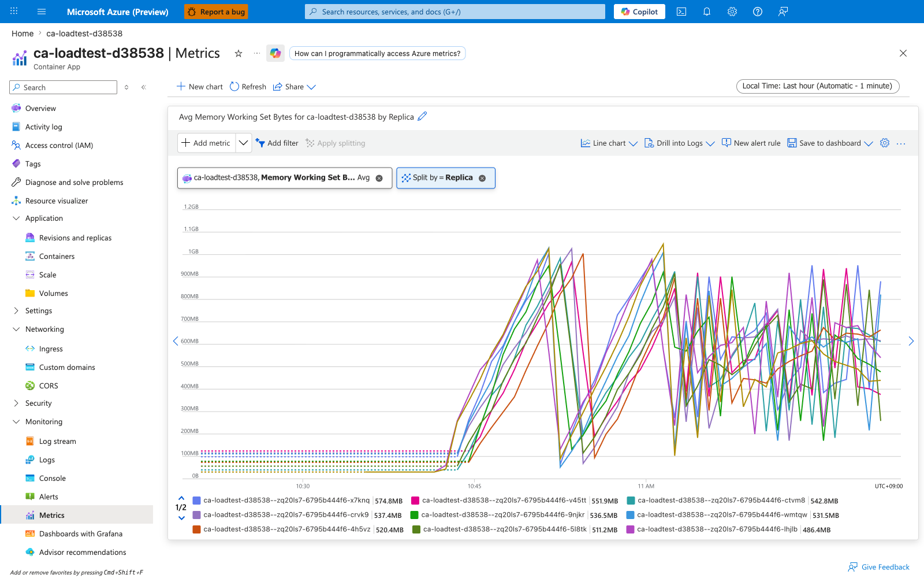Refresh the metrics chart
The height and width of the screenshot is (578, 924).
248,87
